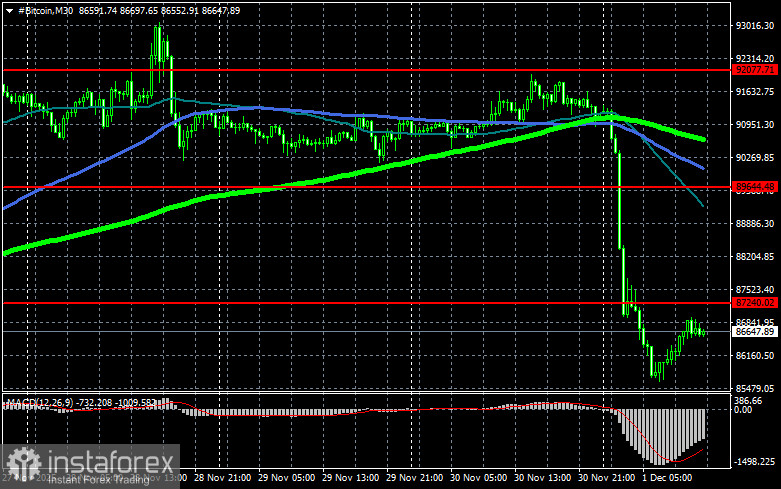The width and height of the screenshot is (781, 489).
Task: Click the 90269.85 value on price axis
Action: pyautogui.click(x=754, y=158)
